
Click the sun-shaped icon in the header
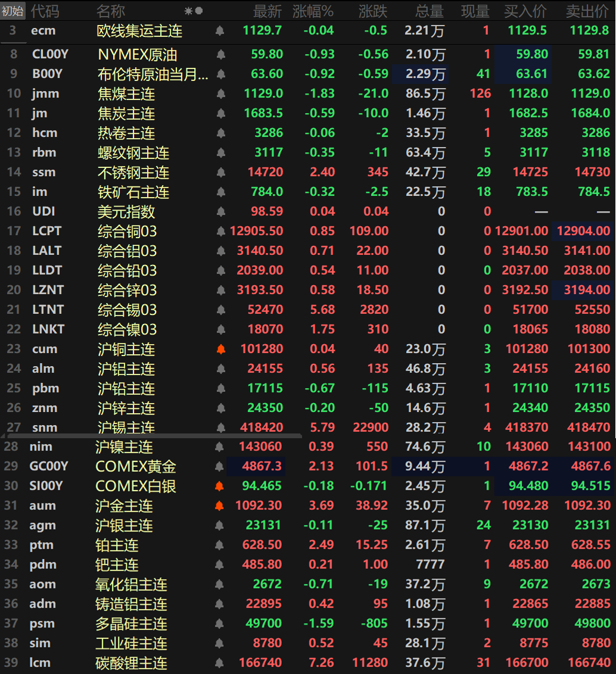point(188,11)
